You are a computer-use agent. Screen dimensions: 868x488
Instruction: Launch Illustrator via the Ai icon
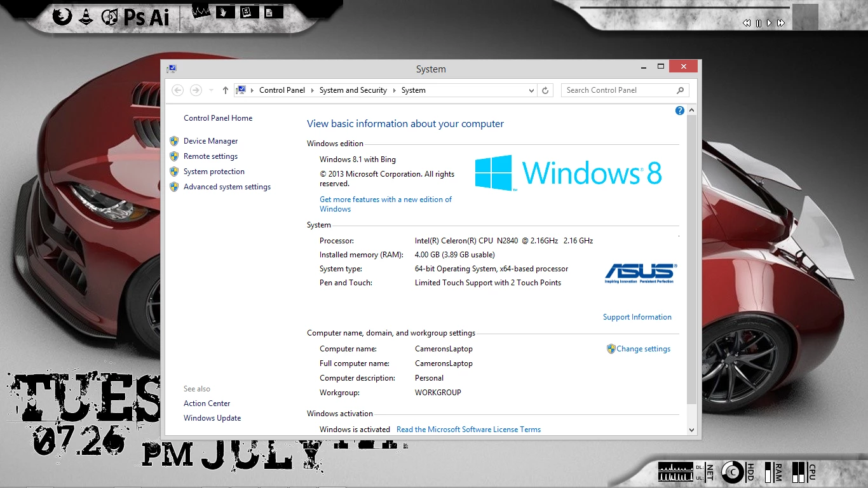(159, 18)
